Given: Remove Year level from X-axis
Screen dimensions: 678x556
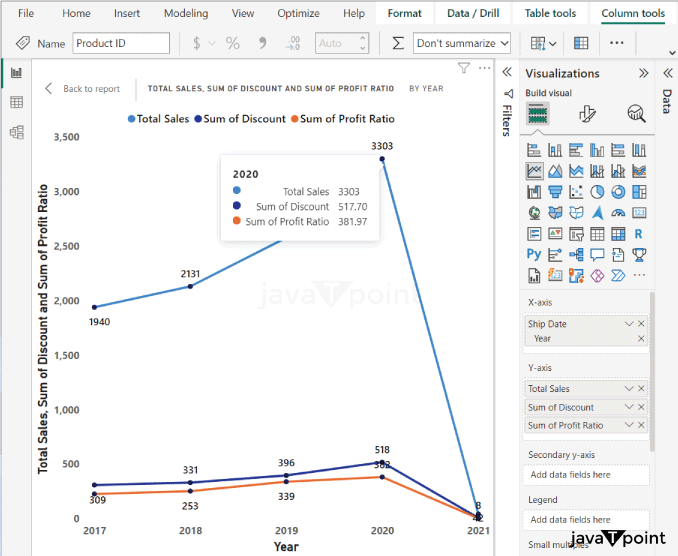Looking at the screenshot, I should click(x=641, y=339).
